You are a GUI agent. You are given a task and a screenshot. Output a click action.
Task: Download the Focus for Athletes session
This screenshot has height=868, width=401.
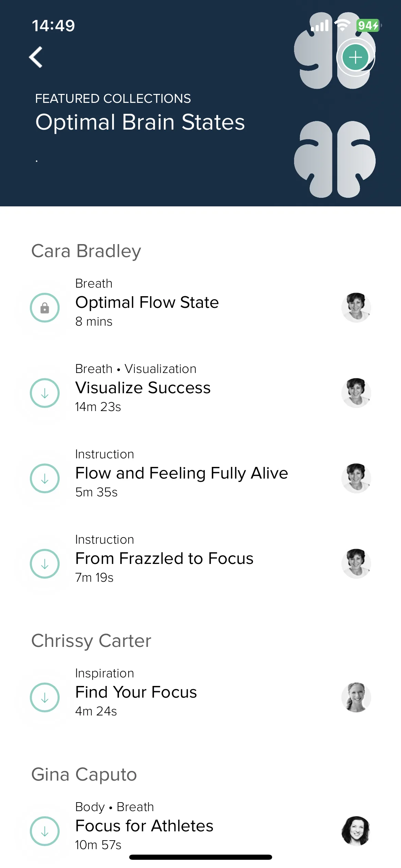(45, 831)
